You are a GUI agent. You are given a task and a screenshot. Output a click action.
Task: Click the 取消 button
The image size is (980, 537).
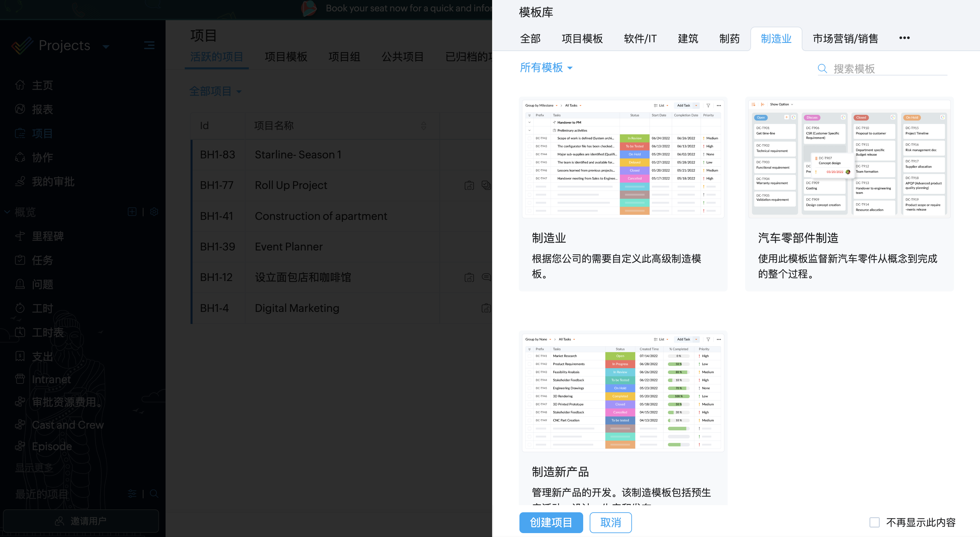coord(610,522)
